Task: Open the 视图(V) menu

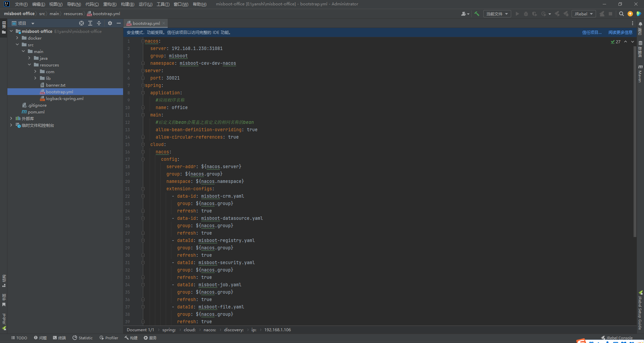Action: (56, 4)
